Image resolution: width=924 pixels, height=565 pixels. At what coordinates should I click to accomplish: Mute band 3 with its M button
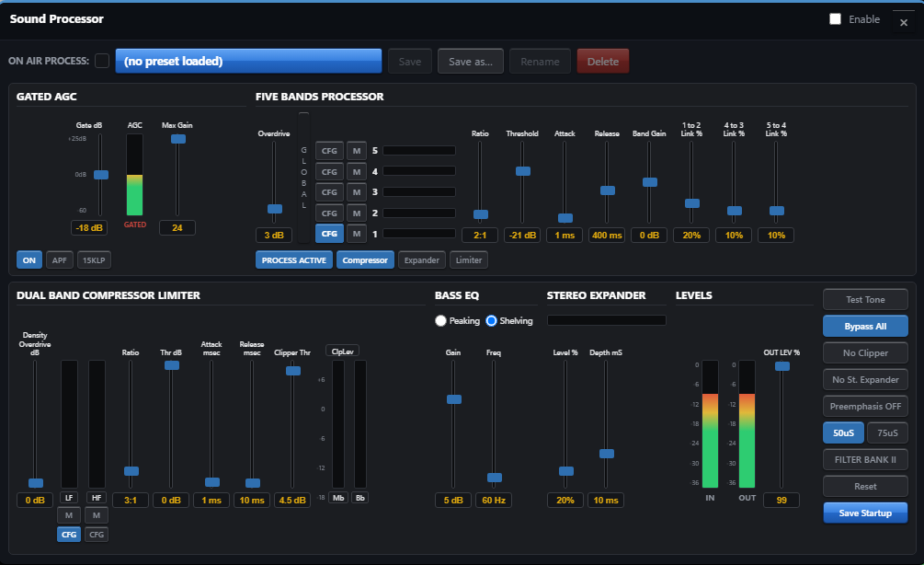357,192
